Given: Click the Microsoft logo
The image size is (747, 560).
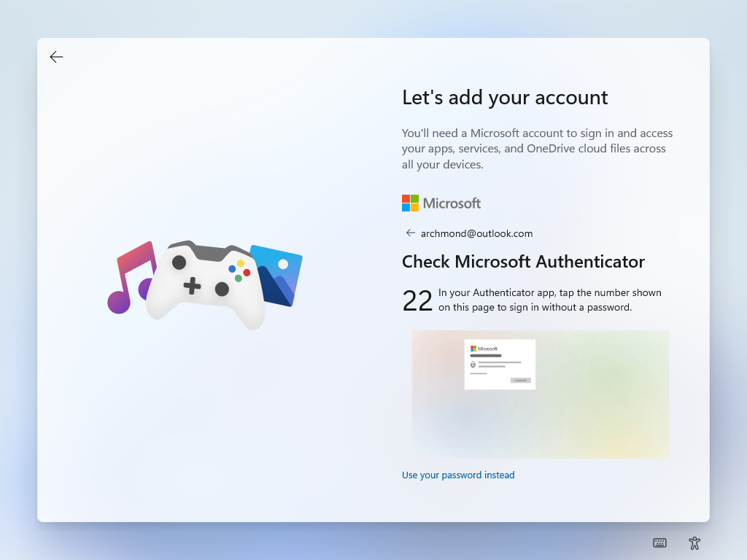Looking at the screenshot, I should [441, 203].
